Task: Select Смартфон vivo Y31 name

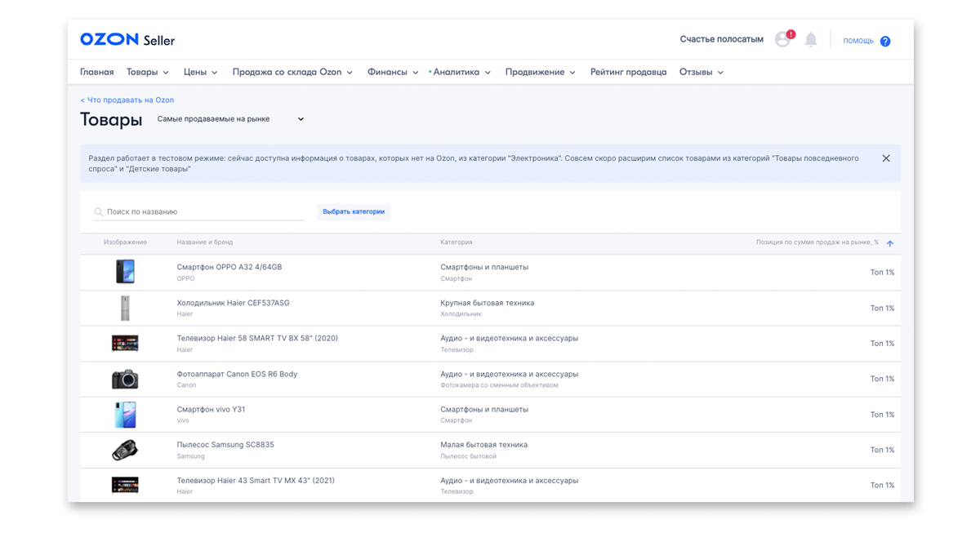Action: tap(211, 410)
